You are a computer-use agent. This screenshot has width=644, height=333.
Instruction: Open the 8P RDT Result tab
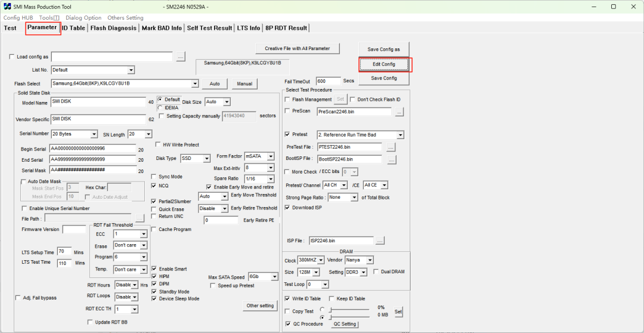(286, 28)
